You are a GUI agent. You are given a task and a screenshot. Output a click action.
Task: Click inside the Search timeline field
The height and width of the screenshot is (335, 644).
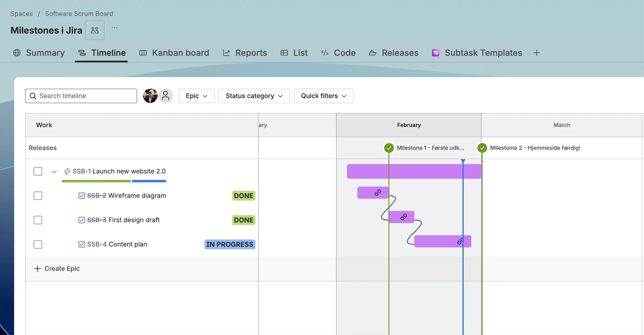[x=81, y=96]
